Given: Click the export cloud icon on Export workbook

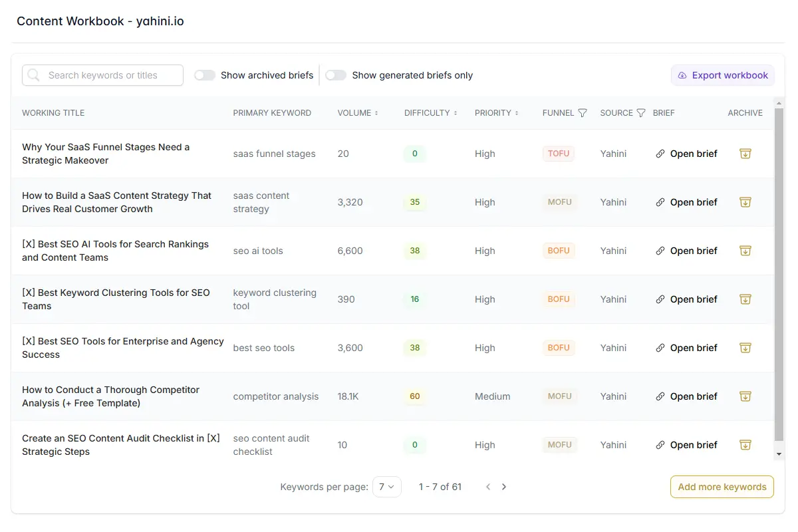Looking at the screenshot, I should pos(682,75).
